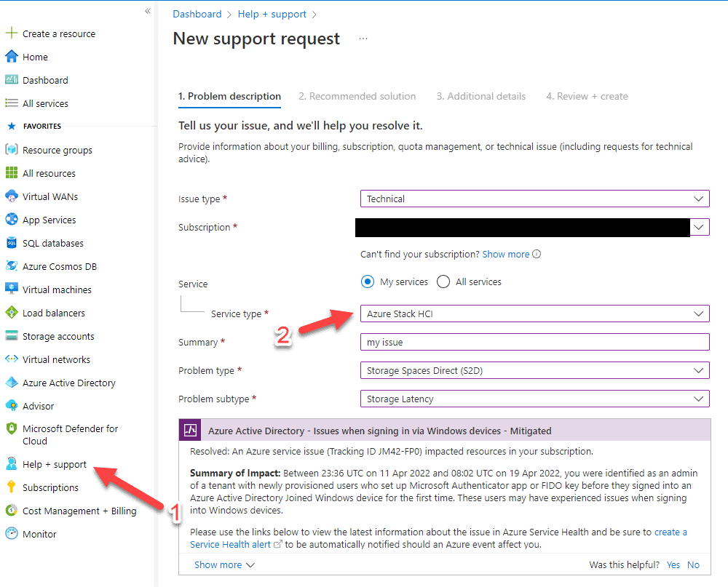Click the Virtual machines monitor icon

click(x=11, y=289)
